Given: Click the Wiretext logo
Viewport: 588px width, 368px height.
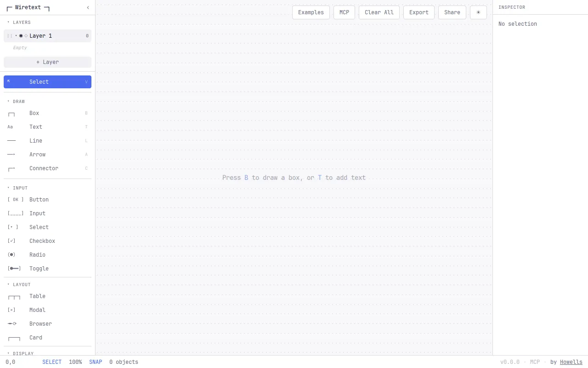Looking at the screenshot, I should click(x=28, y=7).
